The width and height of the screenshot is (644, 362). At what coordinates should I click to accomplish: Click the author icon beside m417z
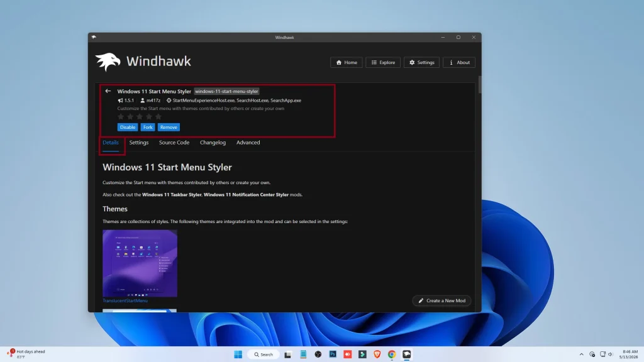click(143, 101)
